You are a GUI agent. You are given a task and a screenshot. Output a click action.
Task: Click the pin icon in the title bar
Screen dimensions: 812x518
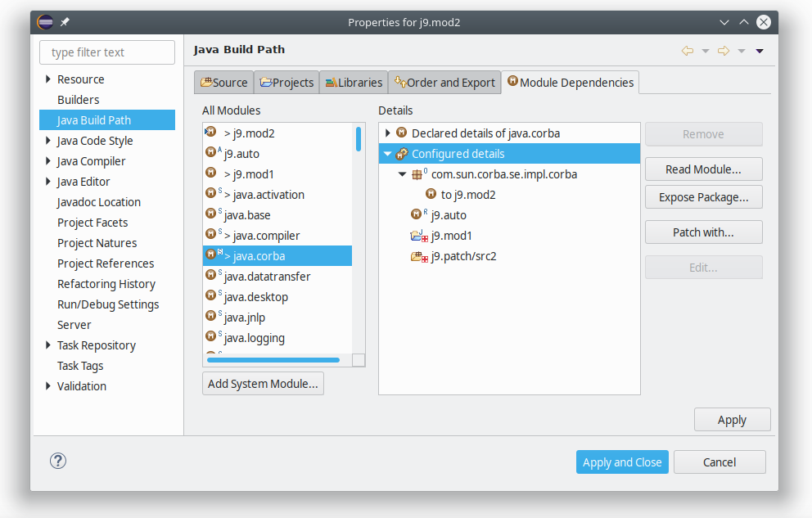(65, 22)
